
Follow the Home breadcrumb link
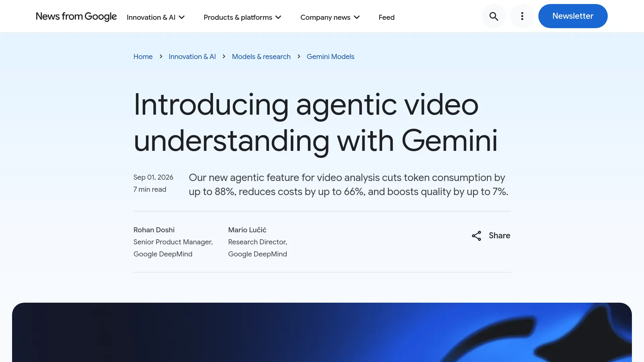pyautogui.click(x=143, y=57)
